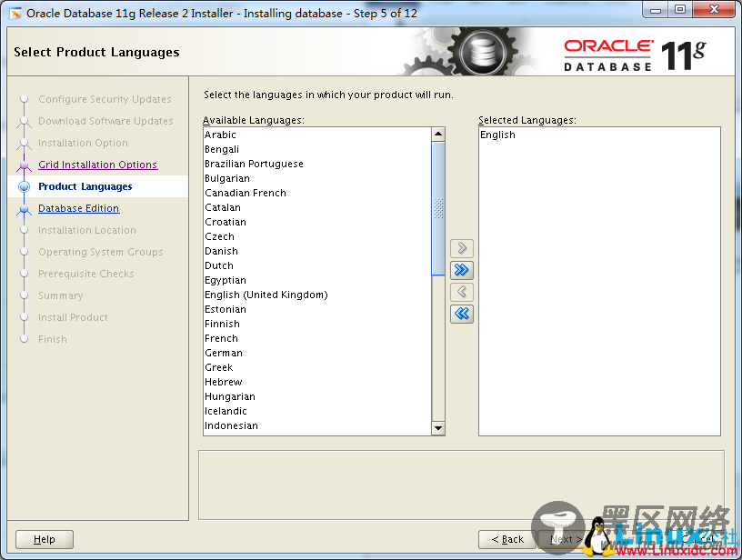The width and height of the screenshot is (742, 560).
Task: Open the Database Edition step link
Action: [x=78, y=208]
